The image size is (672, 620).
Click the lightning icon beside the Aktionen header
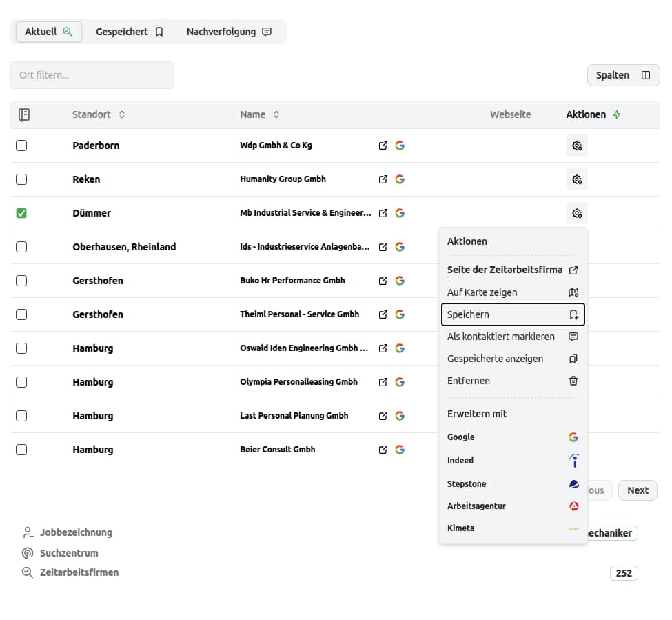pyautogui.click(x=617, y=114)
